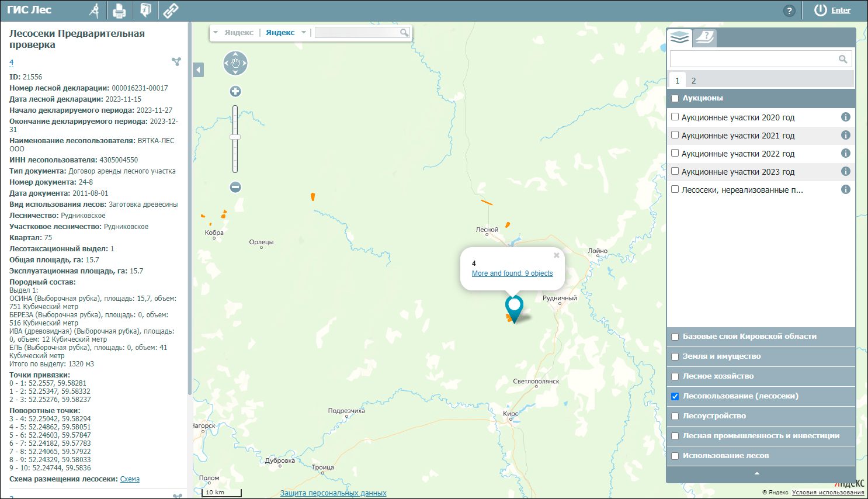The width and height of the screenshot is (868, 499).
Task: Collapse layers panel with bottom up arrow
Action: pyautogui.click(x=757, y=473)
